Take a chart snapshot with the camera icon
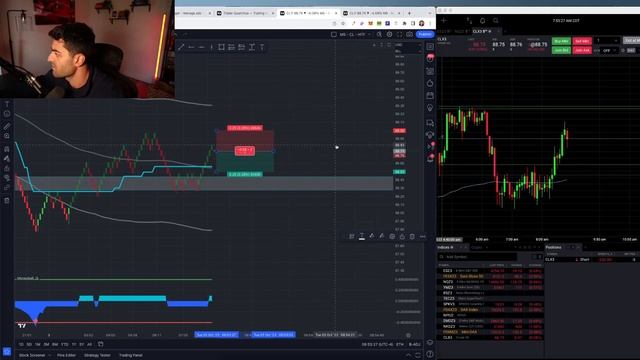Screen dimensions: 640x360 point(409,34)
